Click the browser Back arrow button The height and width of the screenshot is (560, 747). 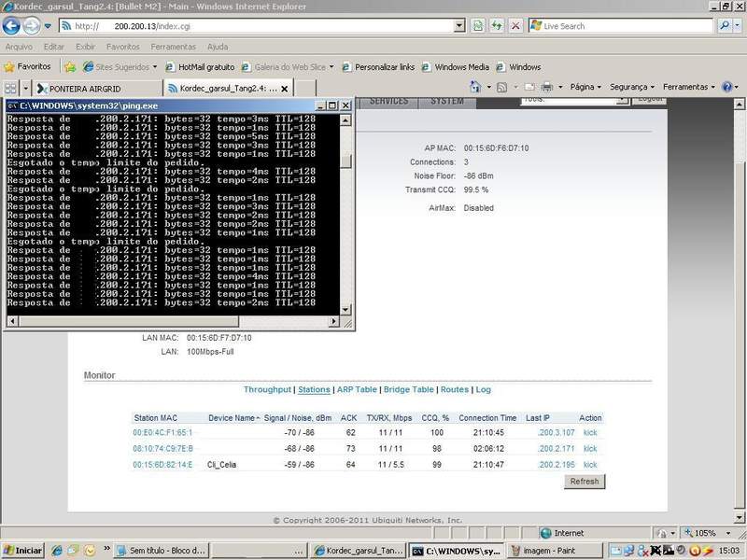pyautogui.click(x=11, y=26)
